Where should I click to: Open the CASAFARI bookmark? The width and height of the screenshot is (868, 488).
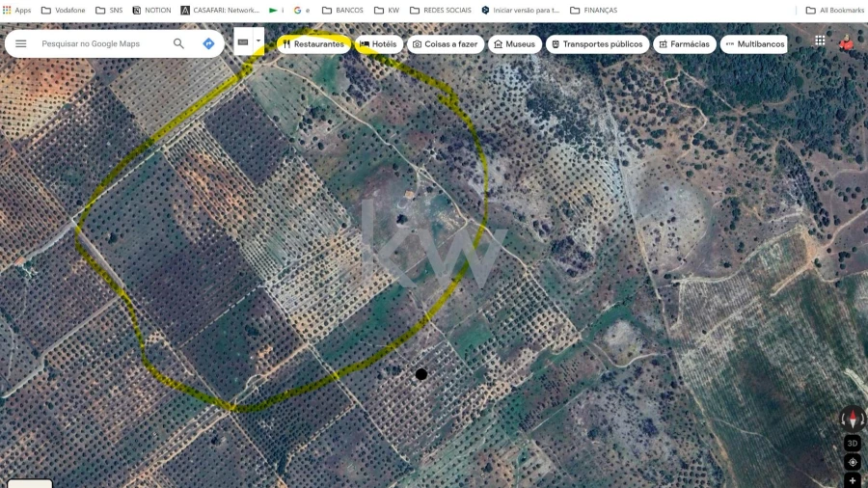pyautogui.click(x=220, y=11)
